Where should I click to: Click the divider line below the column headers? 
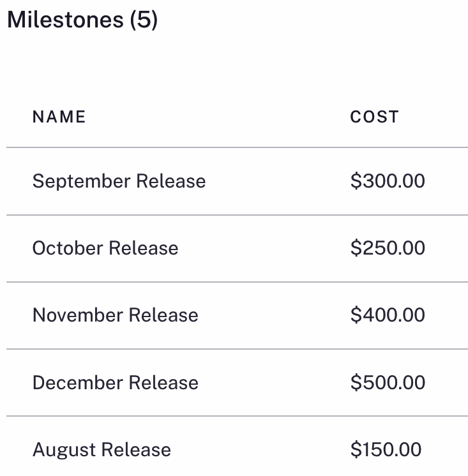click(236, 148)
